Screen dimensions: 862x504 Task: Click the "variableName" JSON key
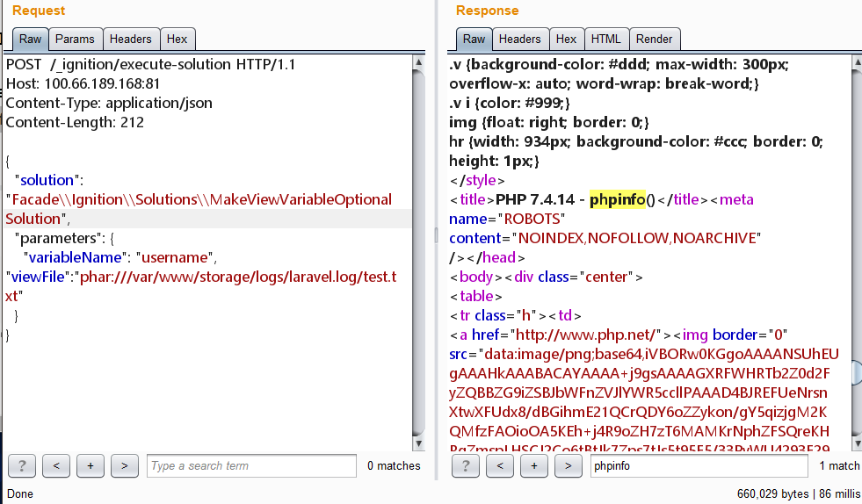[76, 257]
